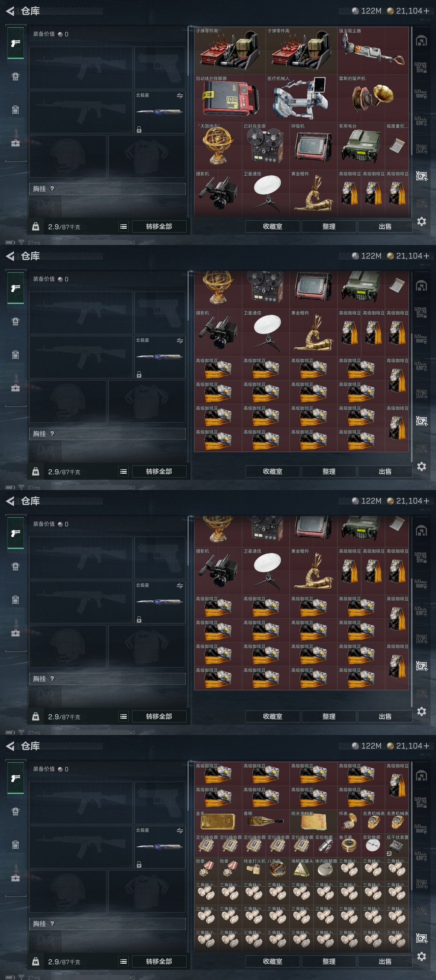
Task: Open 收藏室 in the topmost panel
Action: point(272,226)
